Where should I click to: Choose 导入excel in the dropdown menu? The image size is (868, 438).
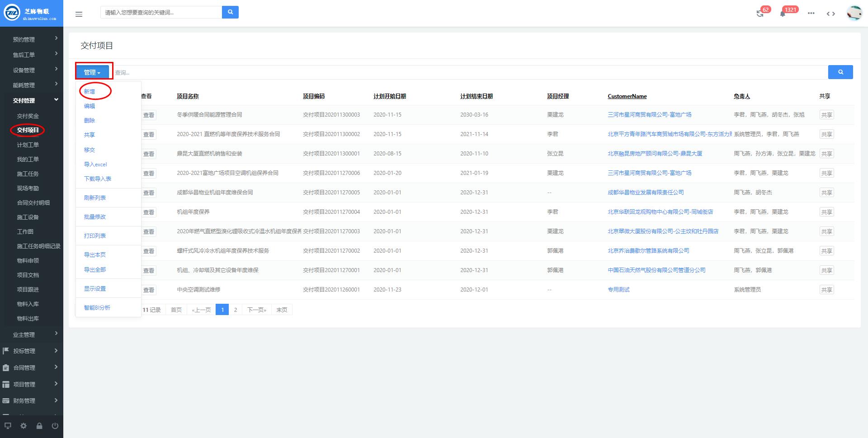95,165
